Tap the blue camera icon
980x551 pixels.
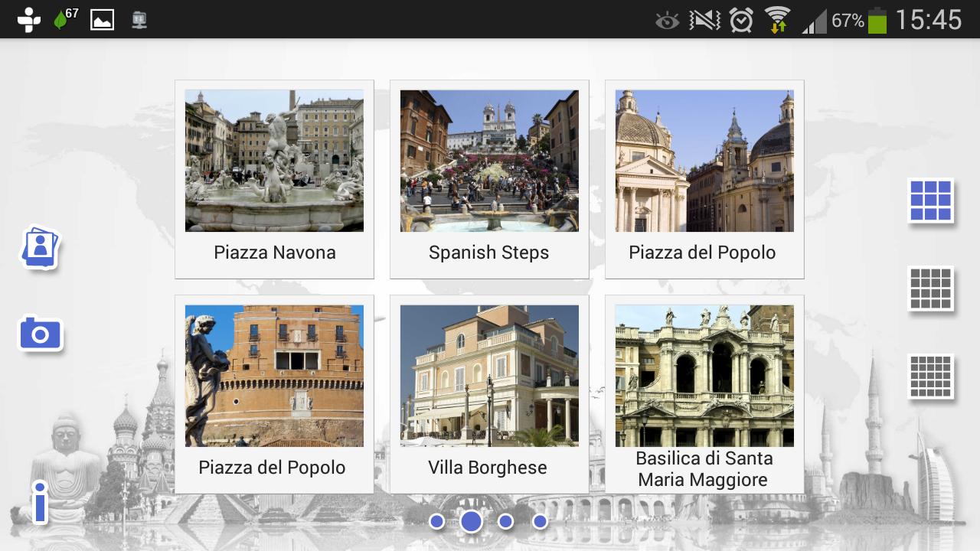(x=40, y=334)
